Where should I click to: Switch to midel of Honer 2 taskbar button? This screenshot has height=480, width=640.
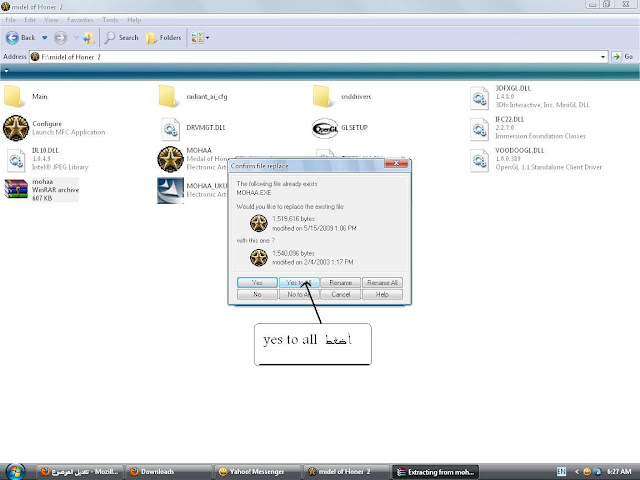click(346, 472)
